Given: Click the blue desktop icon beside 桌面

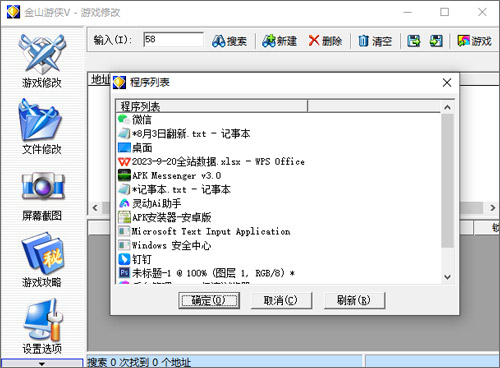Looking at the screenshot, I should (124, 148).
